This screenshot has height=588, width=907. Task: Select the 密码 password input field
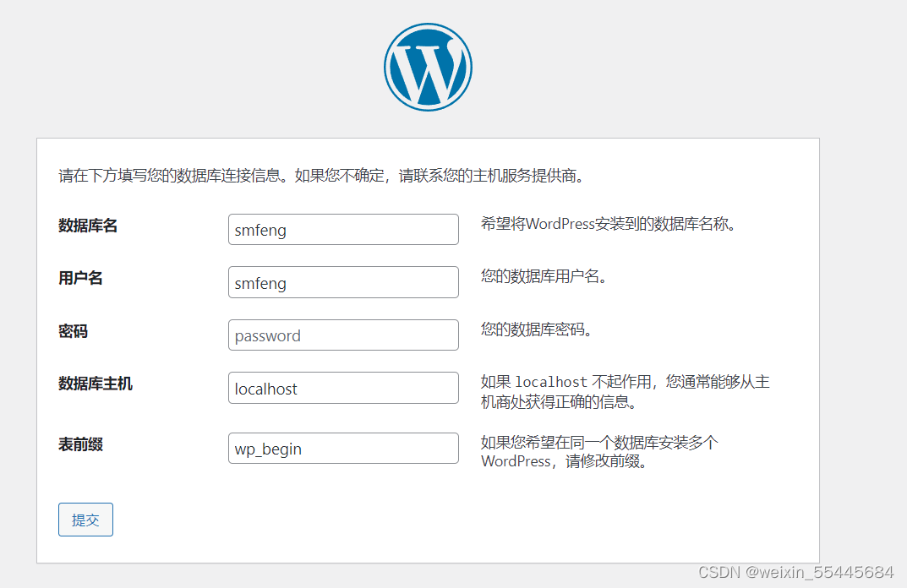(x=343, y=335)
